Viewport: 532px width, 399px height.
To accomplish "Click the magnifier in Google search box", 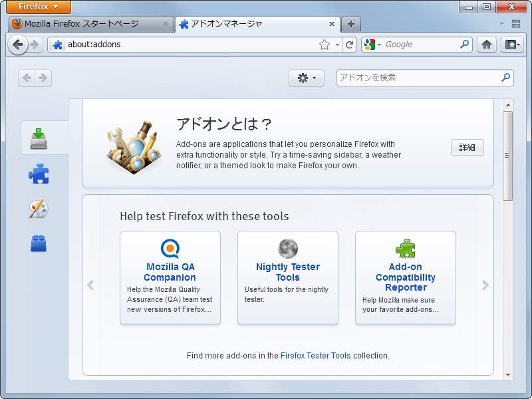I will [x=464, y=44].
